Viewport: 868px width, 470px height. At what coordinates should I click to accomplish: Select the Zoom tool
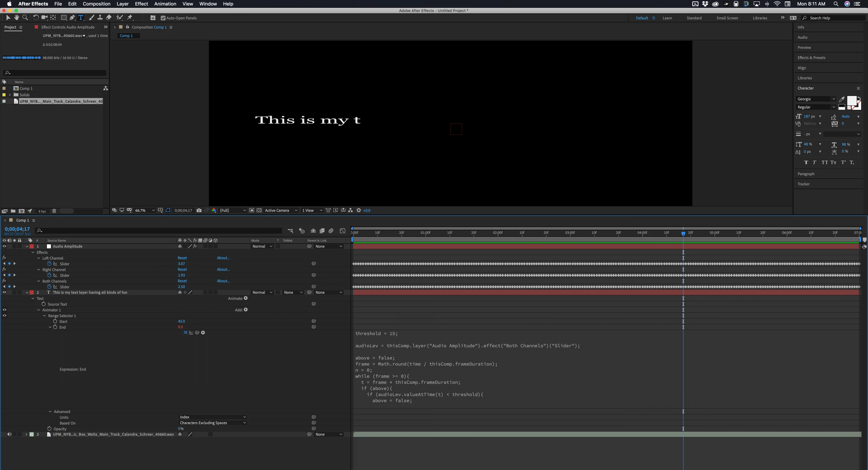tap(25, 18)
